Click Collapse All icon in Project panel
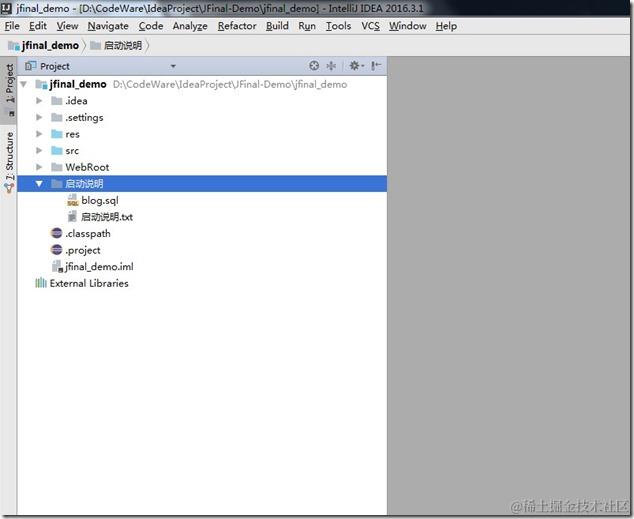The image size is (634, 519). [331, 65]
